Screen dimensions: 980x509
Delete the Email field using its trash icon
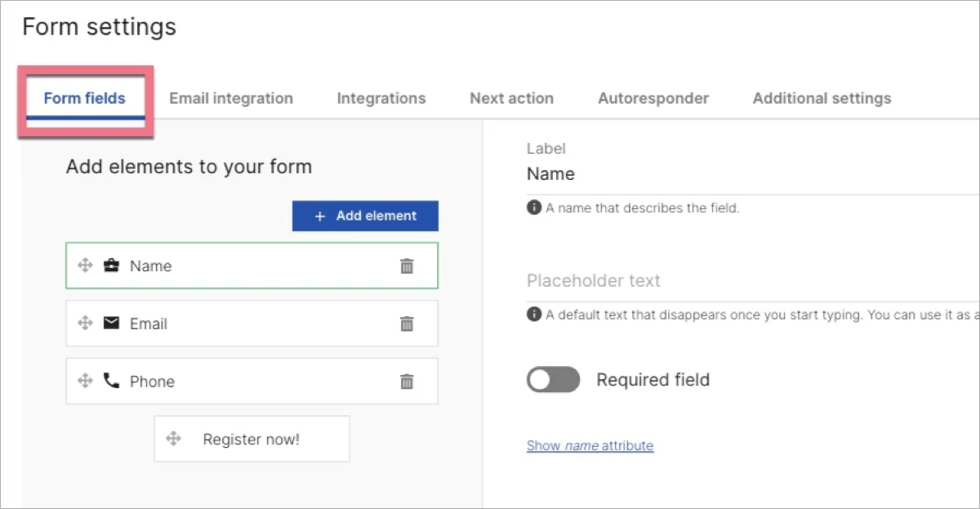(x=407, y=324)
